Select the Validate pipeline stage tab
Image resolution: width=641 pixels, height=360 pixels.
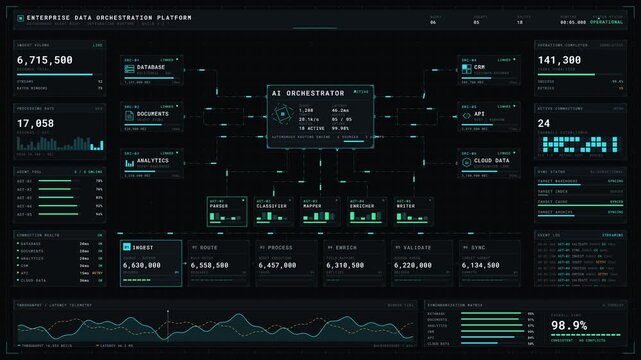(422, 263)
